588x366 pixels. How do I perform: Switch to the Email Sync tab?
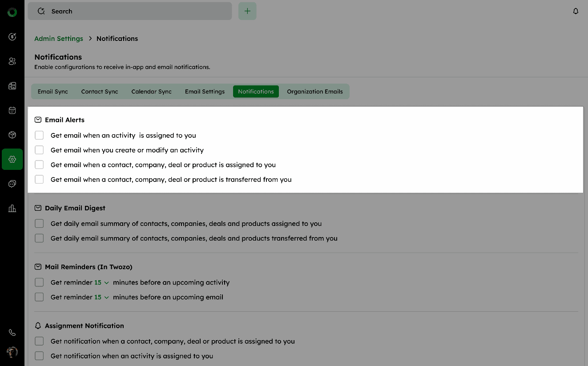(53, 92)
